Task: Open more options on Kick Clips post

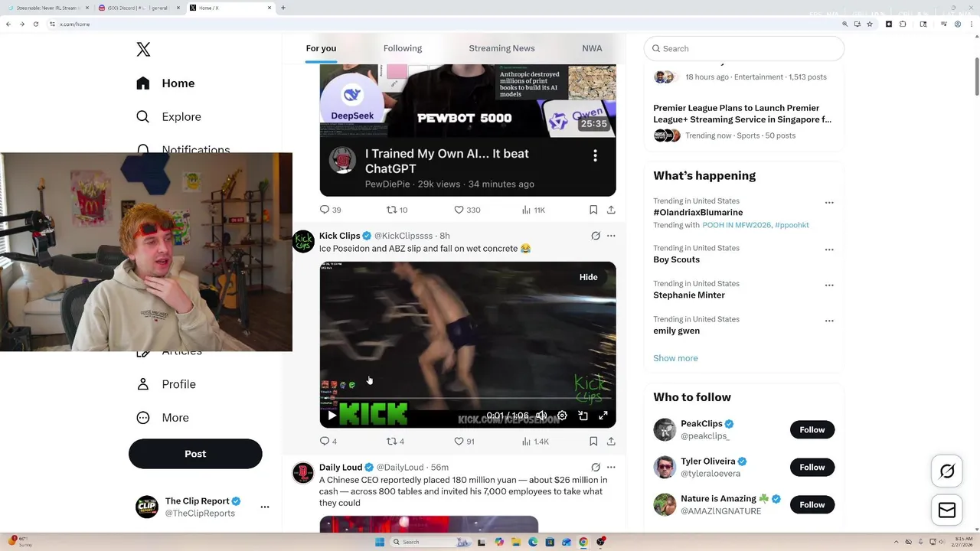Action: [611, 236]
